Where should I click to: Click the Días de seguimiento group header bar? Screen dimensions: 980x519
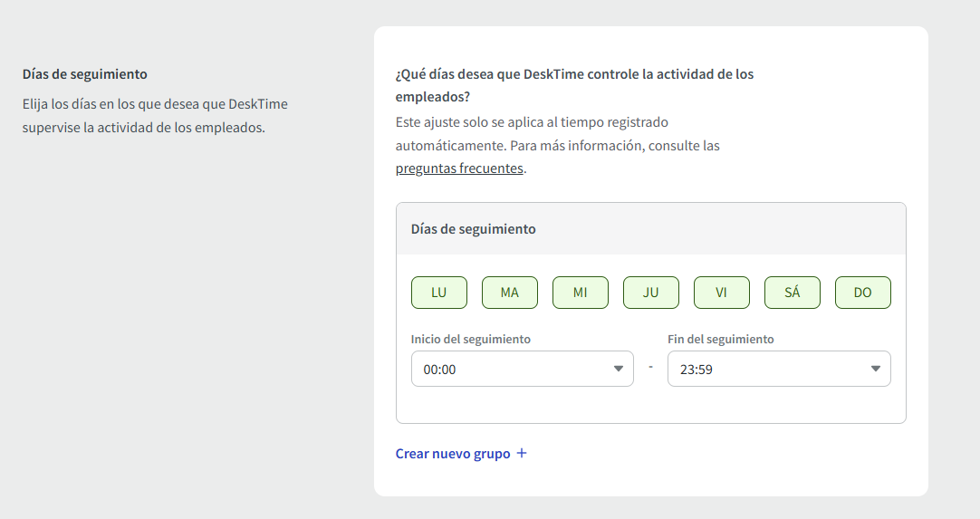coord(650,229)
